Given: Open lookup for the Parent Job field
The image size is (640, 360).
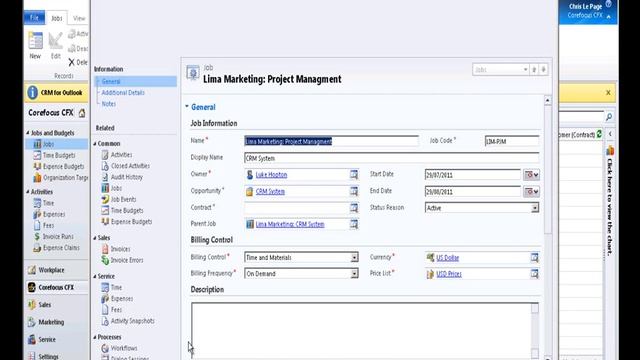Looking at the screenshot, I should coord(354,224).
